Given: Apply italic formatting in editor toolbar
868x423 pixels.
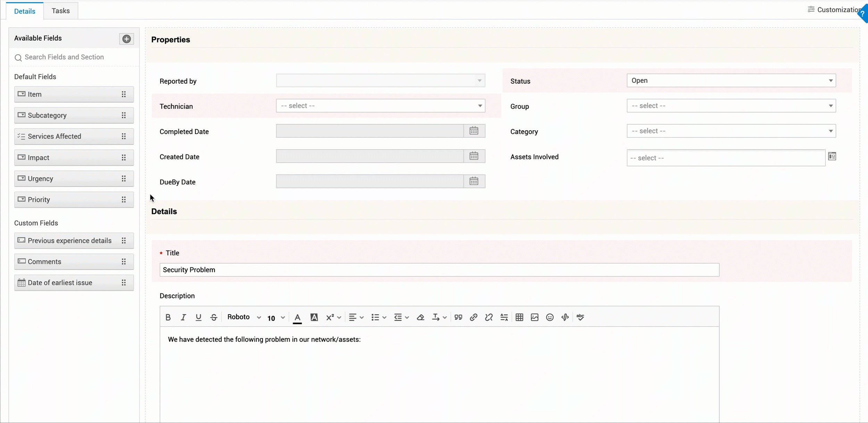Looking at the screenshot, I should 183,317.
